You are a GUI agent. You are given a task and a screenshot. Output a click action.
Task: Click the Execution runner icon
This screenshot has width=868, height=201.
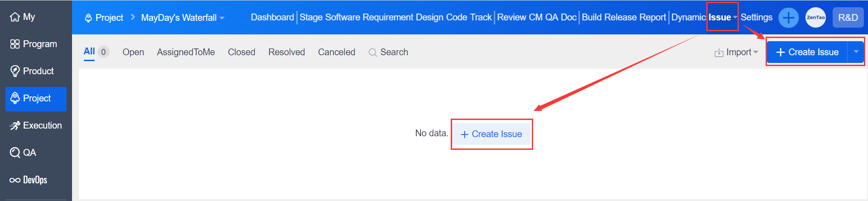(15, 125)
